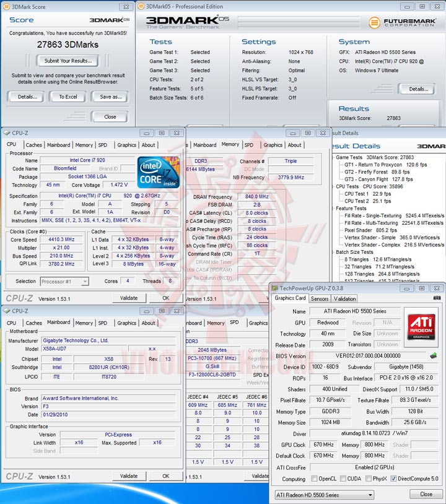Open About tab in CPU-Z processor window
Screen dimensions: 446x504
click(148, 145)
